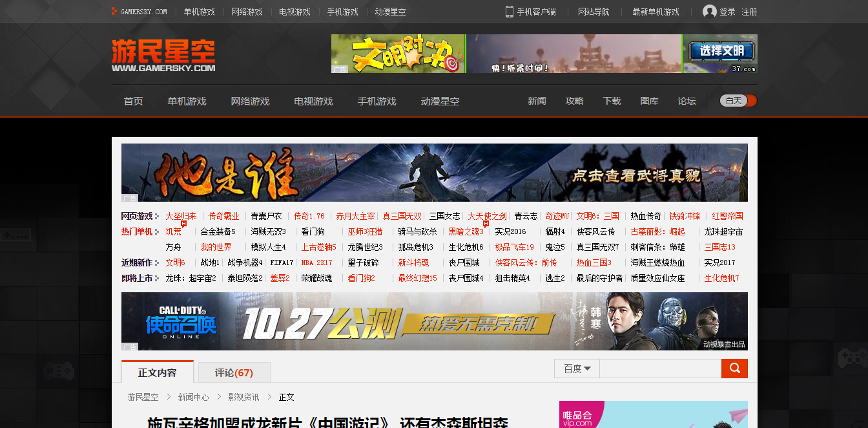The height and width of the screenshot is (428, 868).
Task: Go to the 下载 section
Action: tap(612, 101)
